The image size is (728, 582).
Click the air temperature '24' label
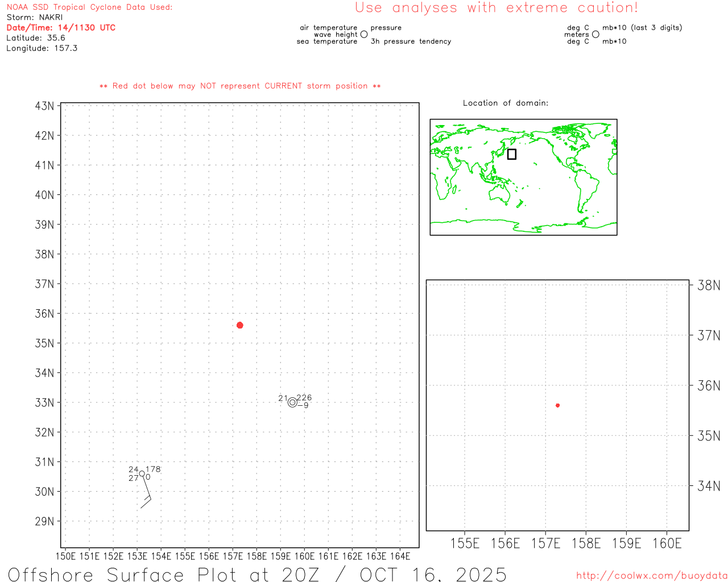pos(134,469)
